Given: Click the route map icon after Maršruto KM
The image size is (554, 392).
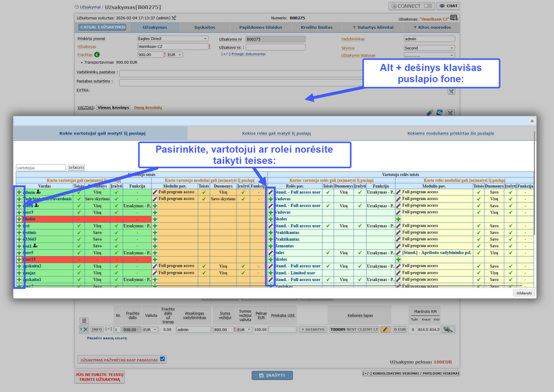Looking at the screenshot, I should tap(448, 329).
